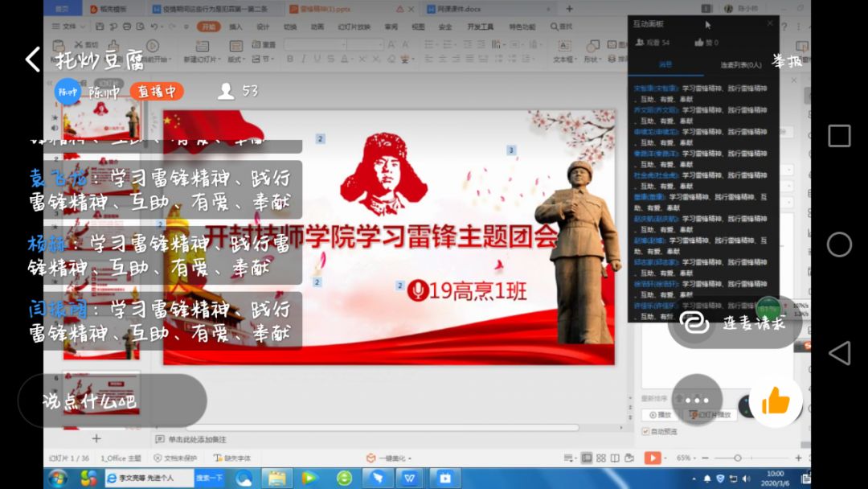
Task: Open the 幻灯片放映 ribbon tab
Action: tap(354, 26)
